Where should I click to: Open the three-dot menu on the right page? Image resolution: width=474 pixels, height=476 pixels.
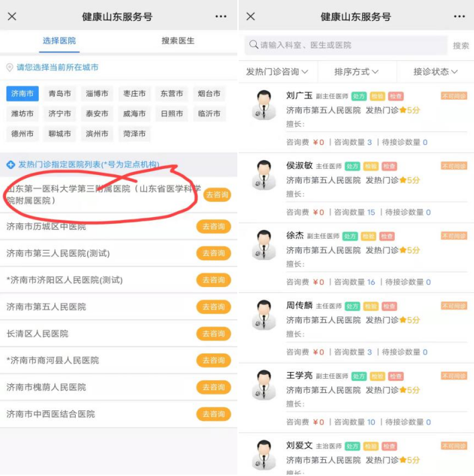click(459, 16)
